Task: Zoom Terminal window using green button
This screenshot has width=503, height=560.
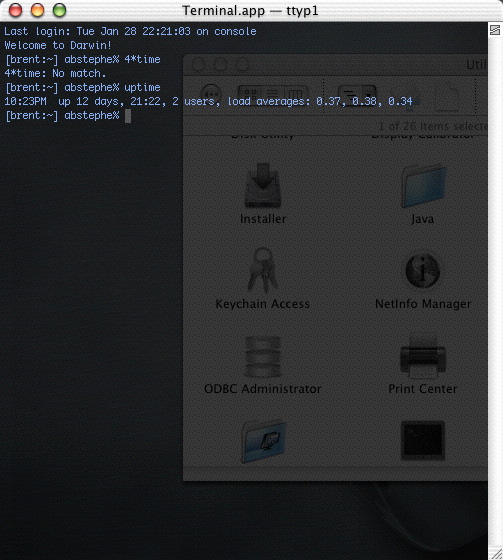Action: tap(60, 10)
